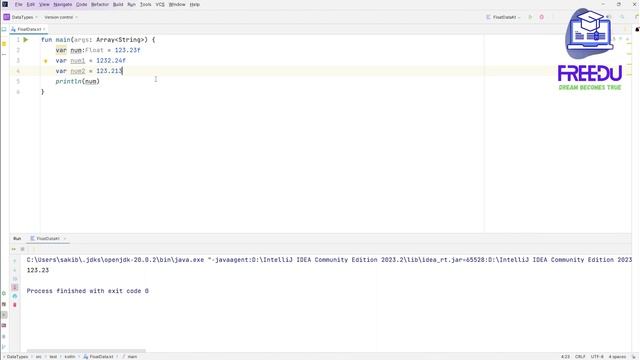Close the FloatDataKt run tab

pyautogui.click(x=65, y=238)
